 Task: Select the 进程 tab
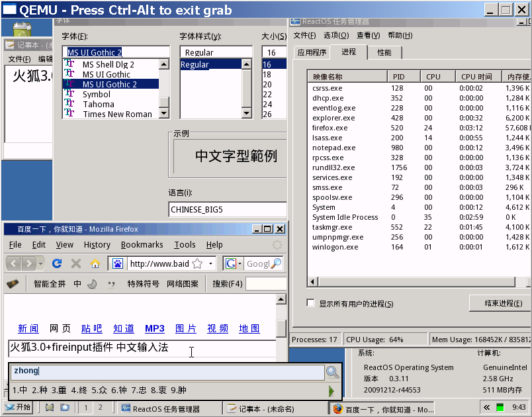click(349, 52)
